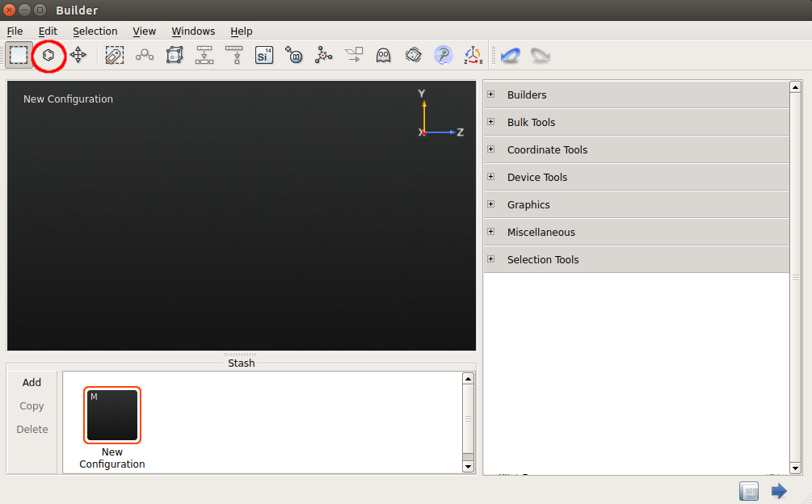
Task: Open the Si periodic table element tool
Action: 264,55
